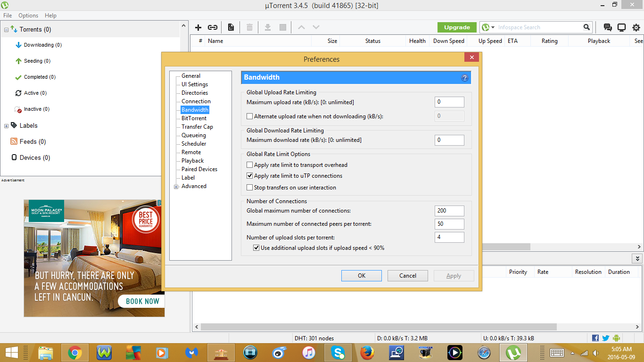The height and width of the screenshot is (362, 644).
Task: Click Create New Torrent document icon
Action: [x=231, y=27]
